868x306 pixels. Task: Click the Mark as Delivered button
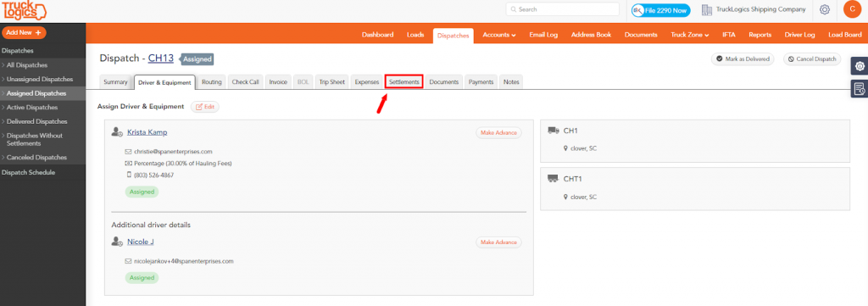click(x=743, y=58)
